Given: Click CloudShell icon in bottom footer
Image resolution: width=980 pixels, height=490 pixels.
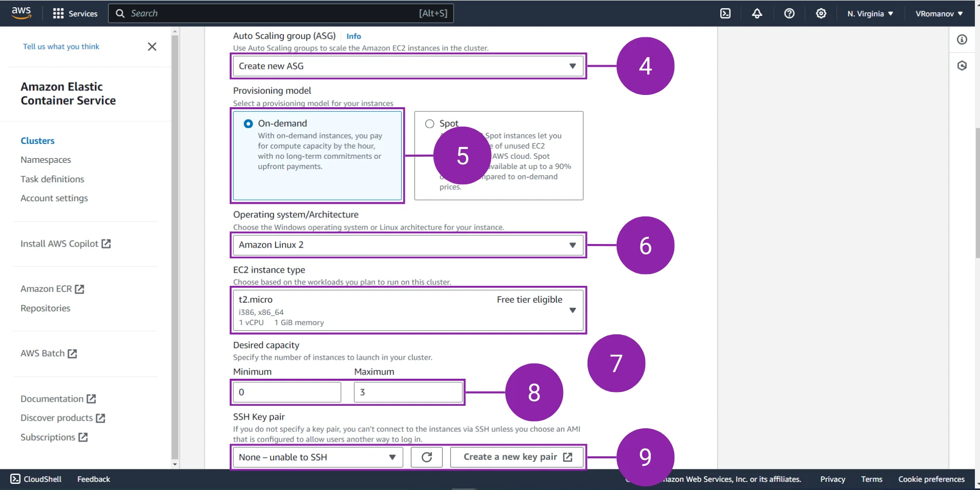Looking at the screenshot, I should click(x=15, y=479).
